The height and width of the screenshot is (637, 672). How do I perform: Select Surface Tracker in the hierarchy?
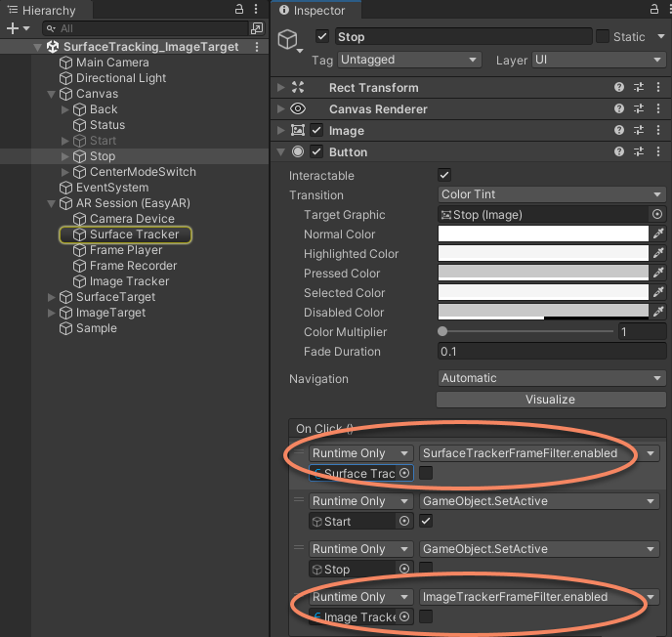[134, 234]
